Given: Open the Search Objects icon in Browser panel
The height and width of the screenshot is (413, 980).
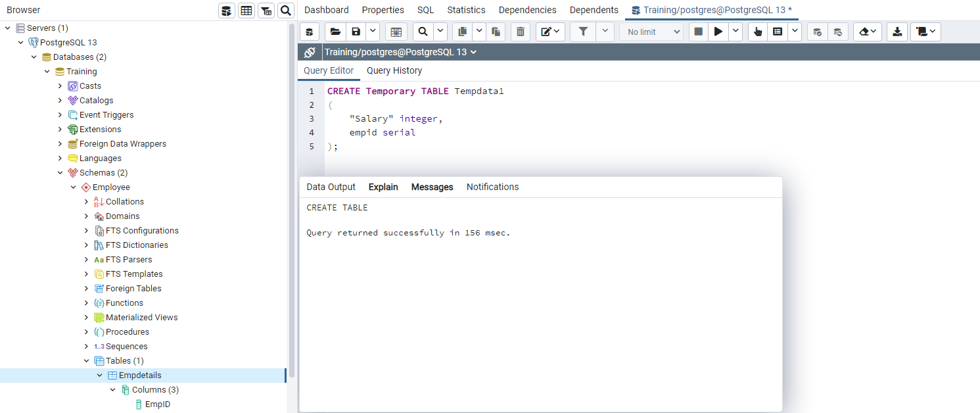Looking at the screenshot, I should 285,11.
